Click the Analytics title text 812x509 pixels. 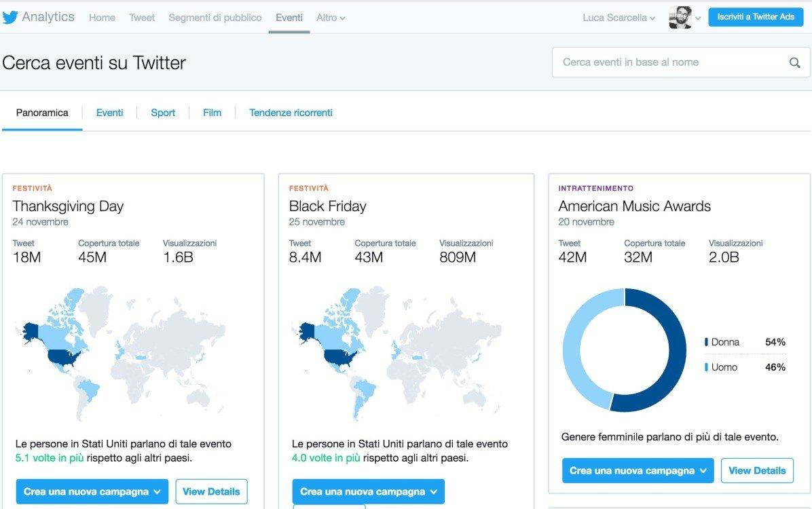point(48,17)
